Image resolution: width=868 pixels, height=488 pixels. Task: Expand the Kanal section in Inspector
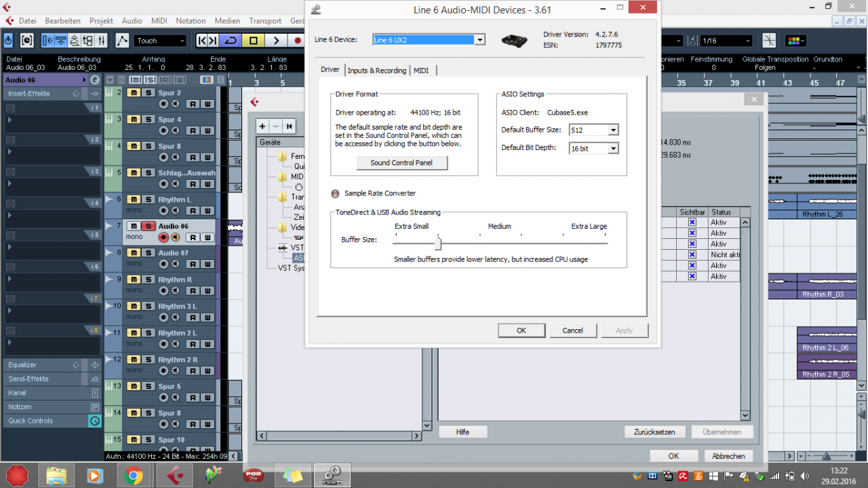coord(52,393)
